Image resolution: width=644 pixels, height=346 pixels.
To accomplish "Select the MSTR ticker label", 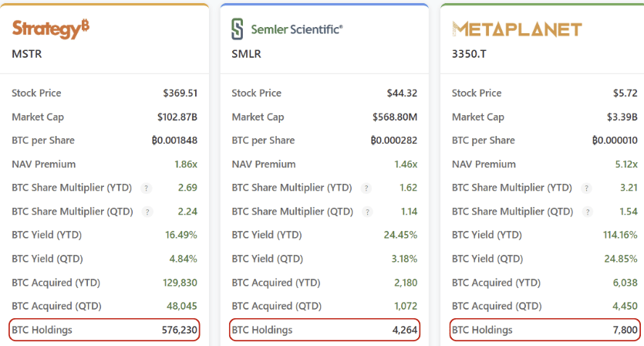I will [27, 54].
